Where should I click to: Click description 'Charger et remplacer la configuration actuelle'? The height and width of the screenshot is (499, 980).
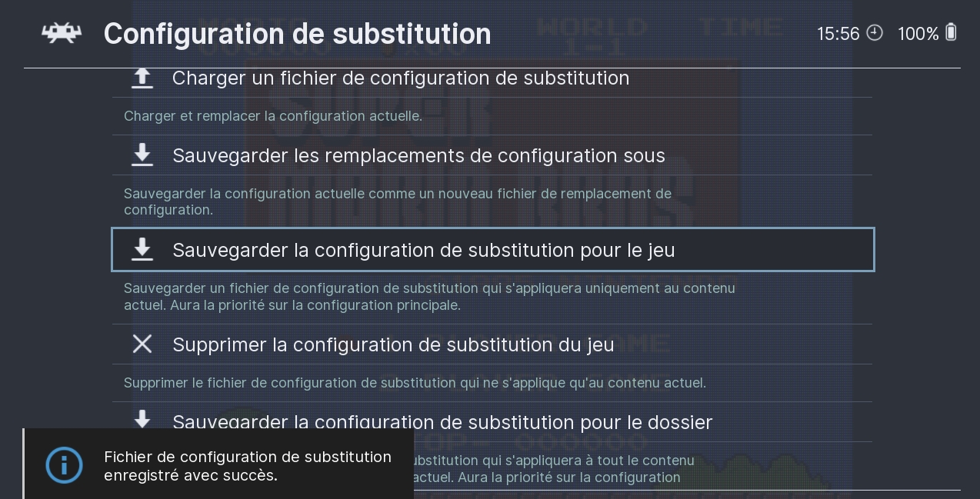[273, 117]
